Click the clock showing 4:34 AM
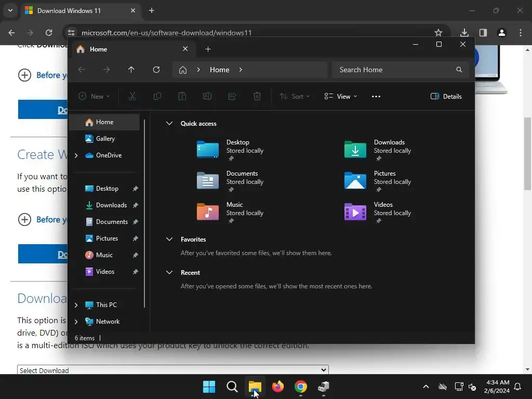 click(498, 382)
